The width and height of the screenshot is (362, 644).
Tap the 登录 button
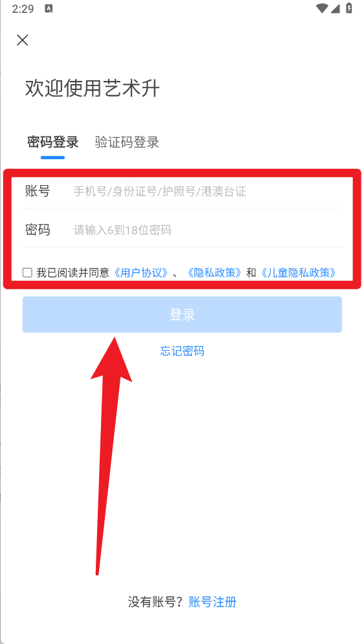click(182, 315)
